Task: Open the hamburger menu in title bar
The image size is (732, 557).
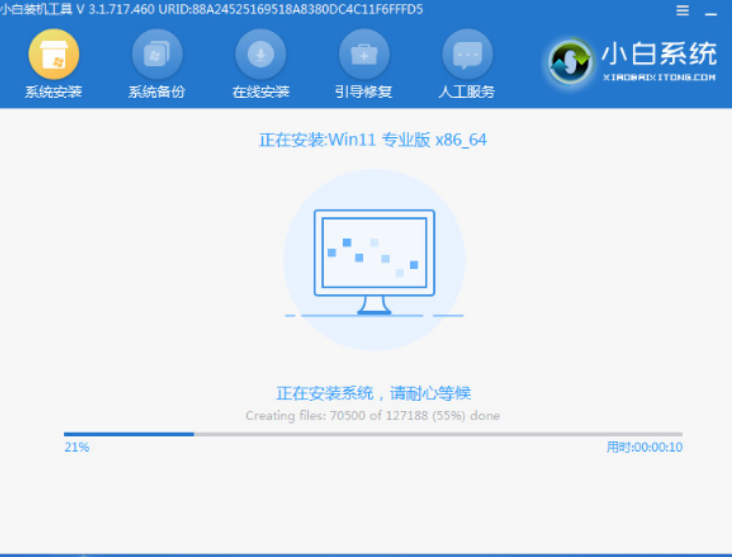Action: (683, 11)
